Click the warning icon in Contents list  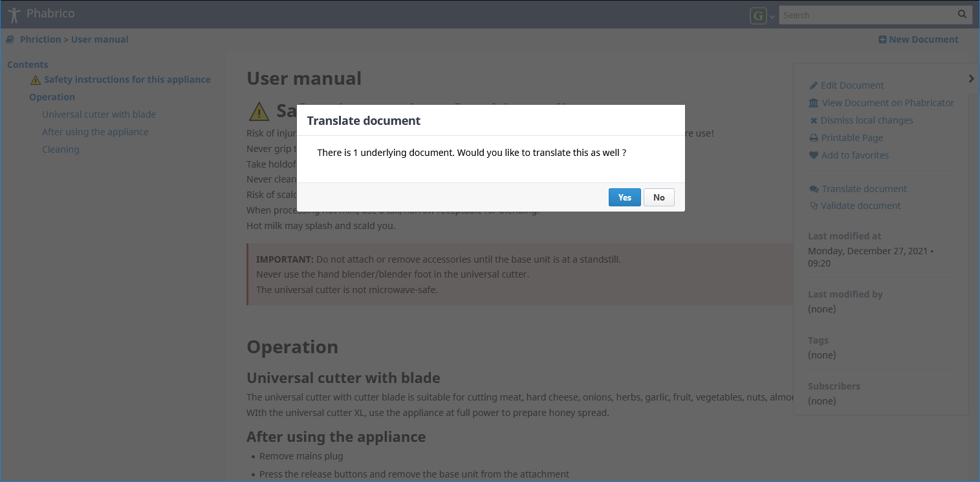click(x=36, y=80)
